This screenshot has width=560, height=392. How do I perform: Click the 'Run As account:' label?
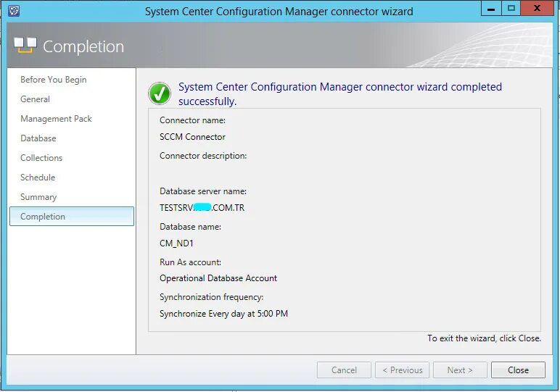(190, 262)
